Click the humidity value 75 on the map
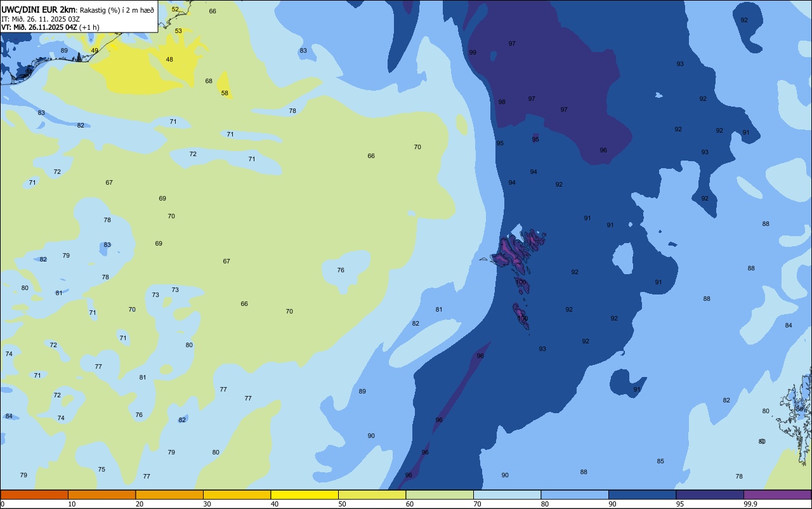812x509 pixels. click(x=101, y=470)
